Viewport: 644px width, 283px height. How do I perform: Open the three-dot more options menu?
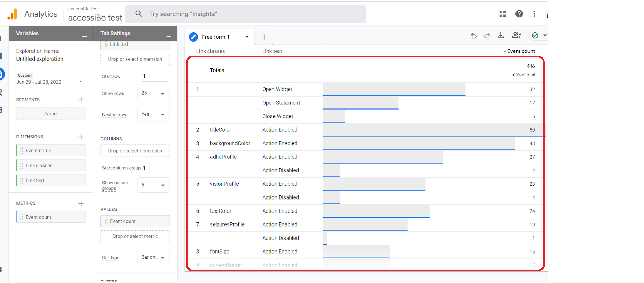(x=534, y=14)
